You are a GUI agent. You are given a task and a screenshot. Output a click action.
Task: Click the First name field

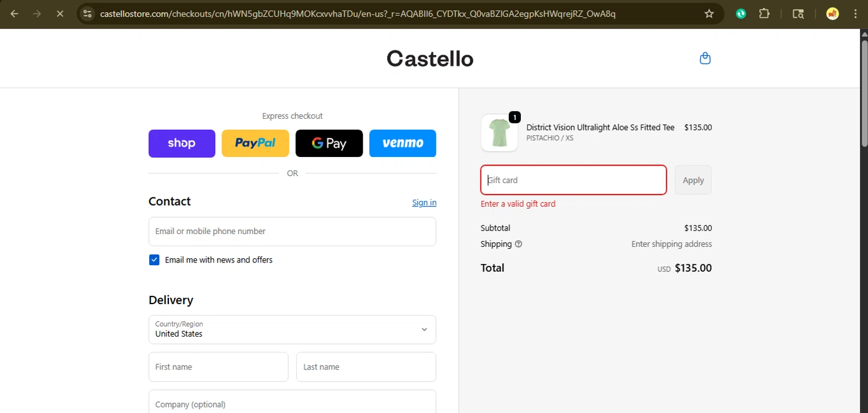[218, 367]
